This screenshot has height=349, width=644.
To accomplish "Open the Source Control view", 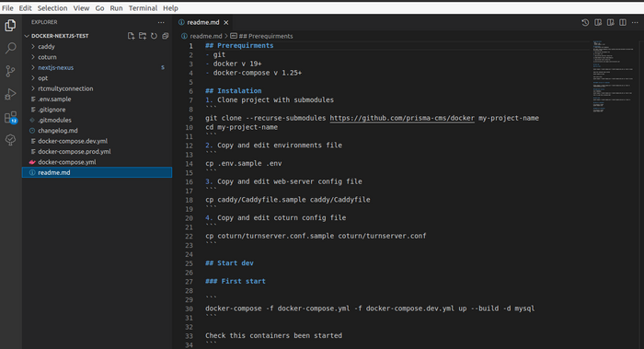I will point(10,71).
